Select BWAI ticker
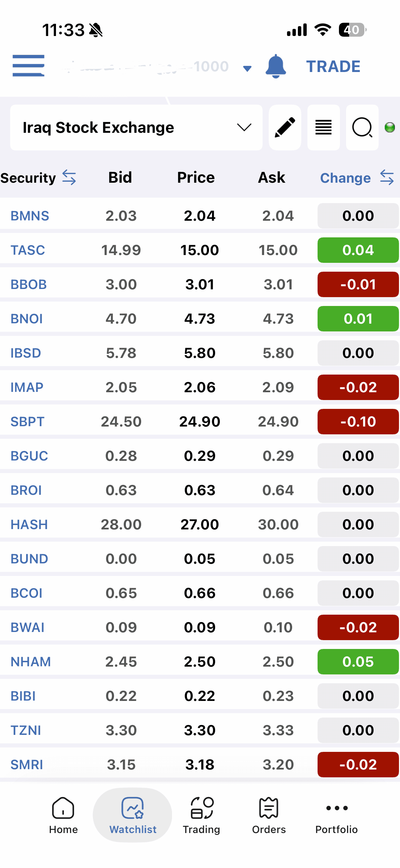The height and width of the screenshot is (868, 400). [27, 627]
